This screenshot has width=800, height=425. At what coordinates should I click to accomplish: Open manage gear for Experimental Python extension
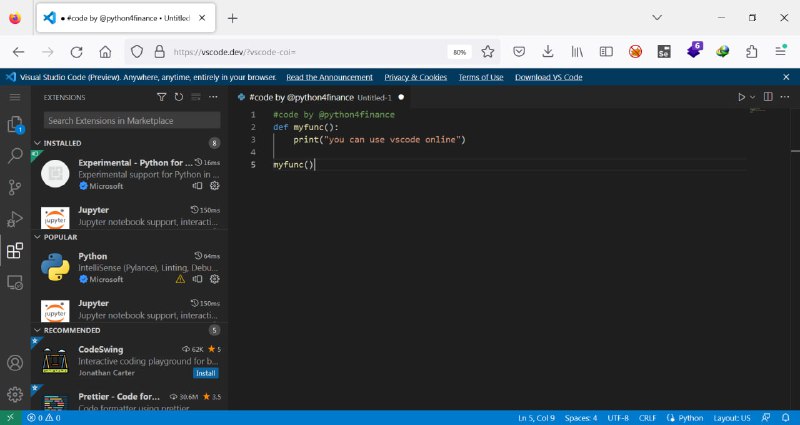click(215, 186)
